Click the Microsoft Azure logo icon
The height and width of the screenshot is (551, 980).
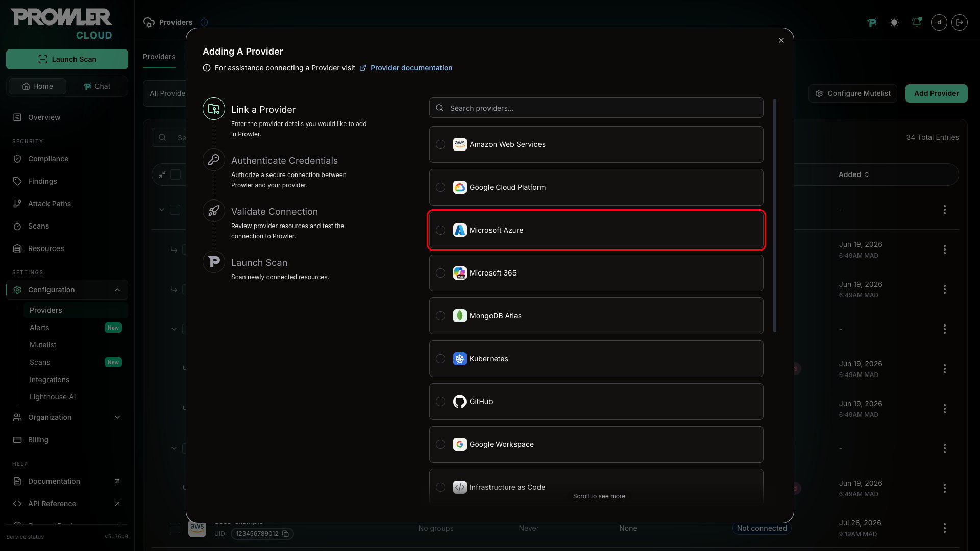click(460, 230)
